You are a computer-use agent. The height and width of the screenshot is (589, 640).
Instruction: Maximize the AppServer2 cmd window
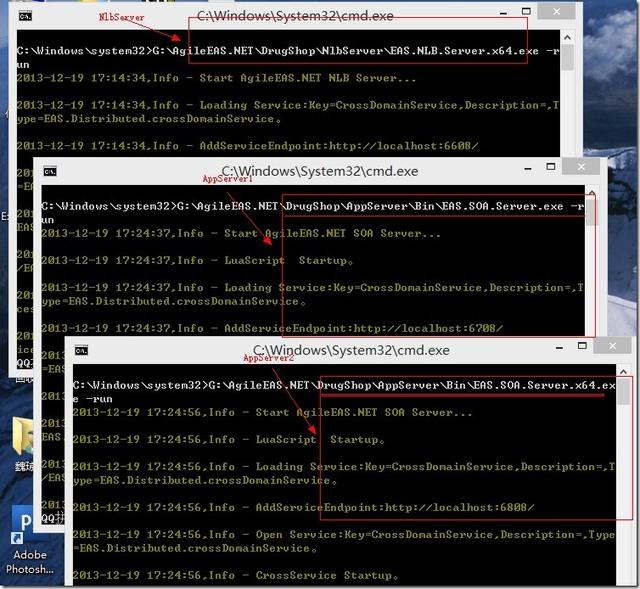[582, 346]
